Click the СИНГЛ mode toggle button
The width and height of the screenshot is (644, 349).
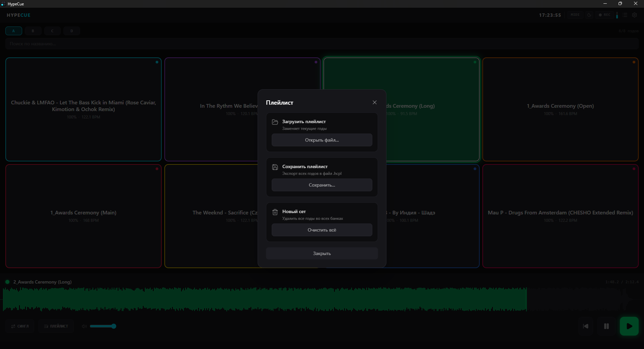click(20, 326)
